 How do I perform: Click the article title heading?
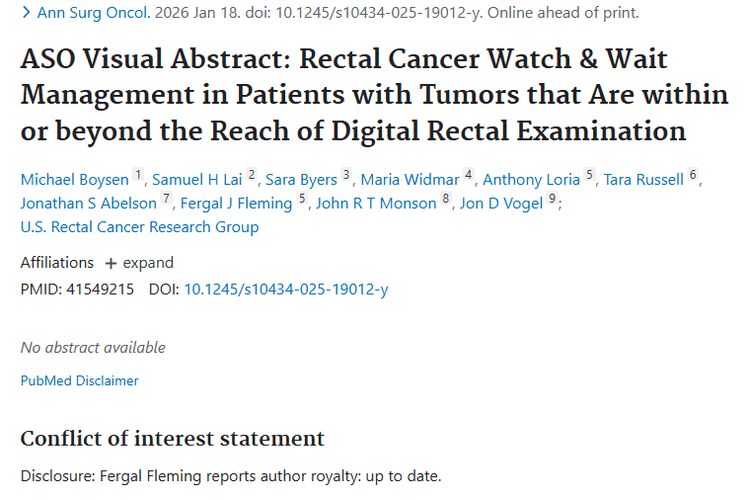(360, 95)
